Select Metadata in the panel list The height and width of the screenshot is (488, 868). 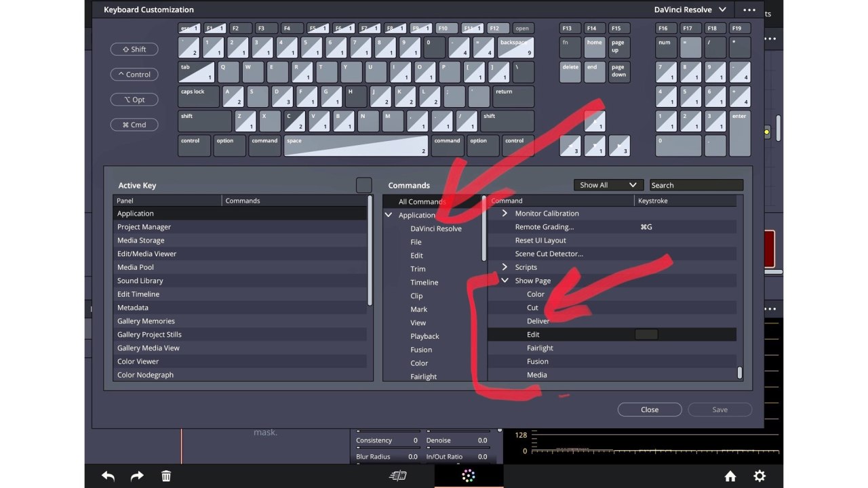[240, 308]
